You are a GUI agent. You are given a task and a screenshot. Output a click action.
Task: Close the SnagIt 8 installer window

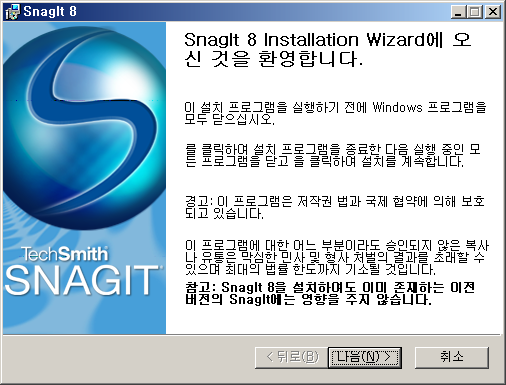(x=492, y=12)
